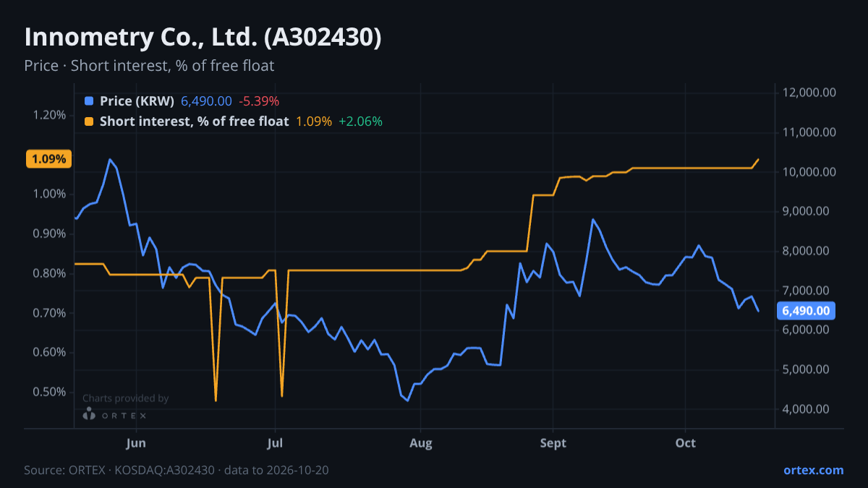868x488 pixels.
Task: Open the ortex.com link
Action: click(814, 470)
